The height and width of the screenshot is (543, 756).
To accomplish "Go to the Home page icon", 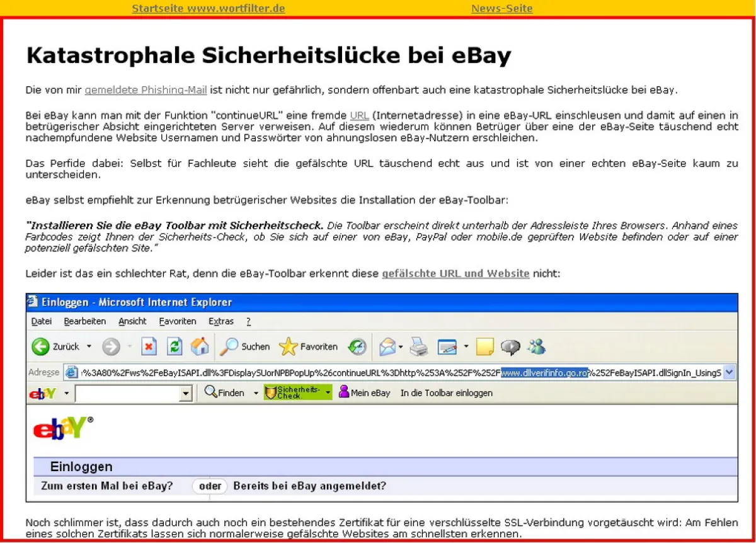I will pyautogui.click(x=200, y=346).
